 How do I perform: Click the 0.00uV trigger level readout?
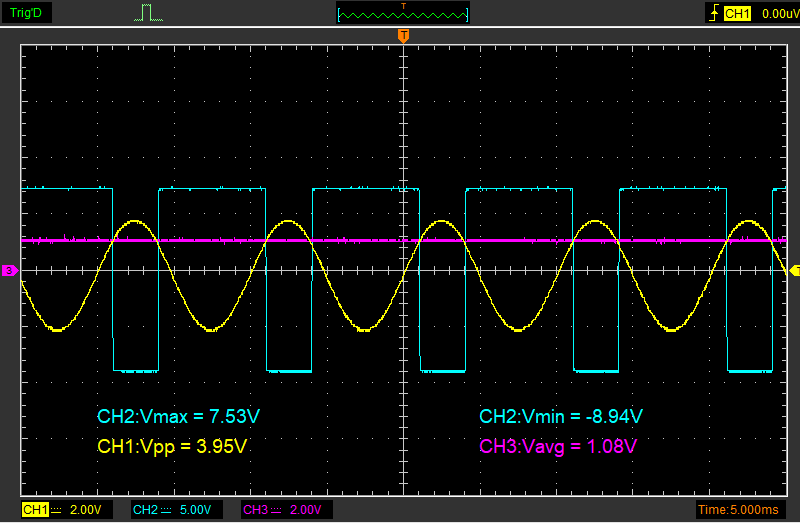point(778,14)
